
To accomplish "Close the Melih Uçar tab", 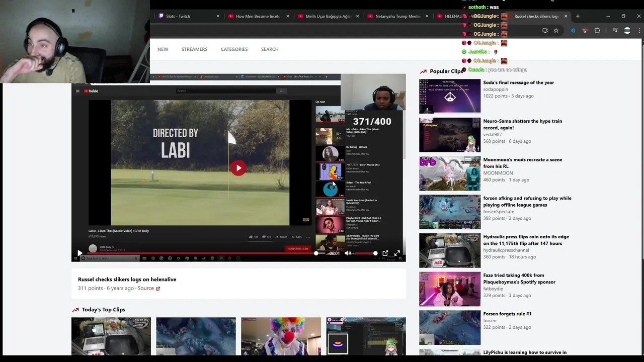I will [x=358, y=16].
